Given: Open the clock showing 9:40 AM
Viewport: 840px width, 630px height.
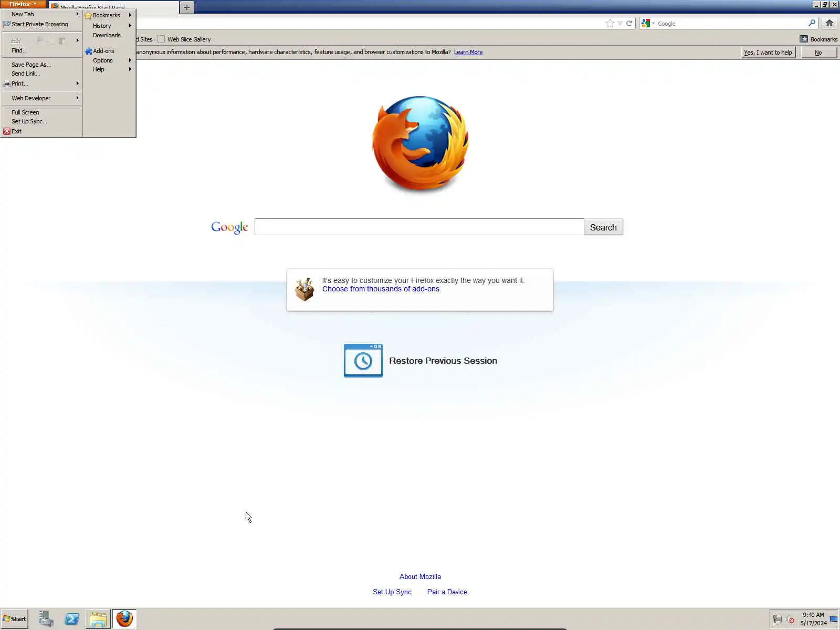Looking at the screenshot, I should point(813,619).
